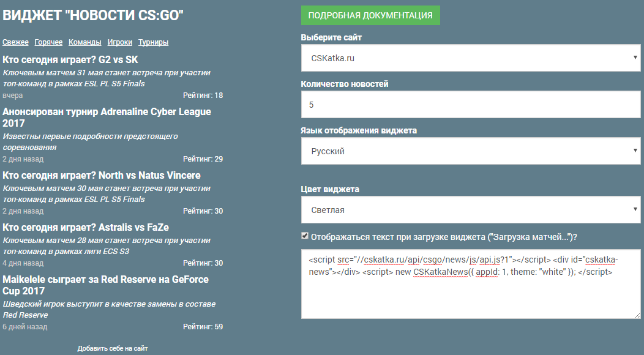
Task: Click description mentioning лиги ECS S3
Action: point(107,245)
